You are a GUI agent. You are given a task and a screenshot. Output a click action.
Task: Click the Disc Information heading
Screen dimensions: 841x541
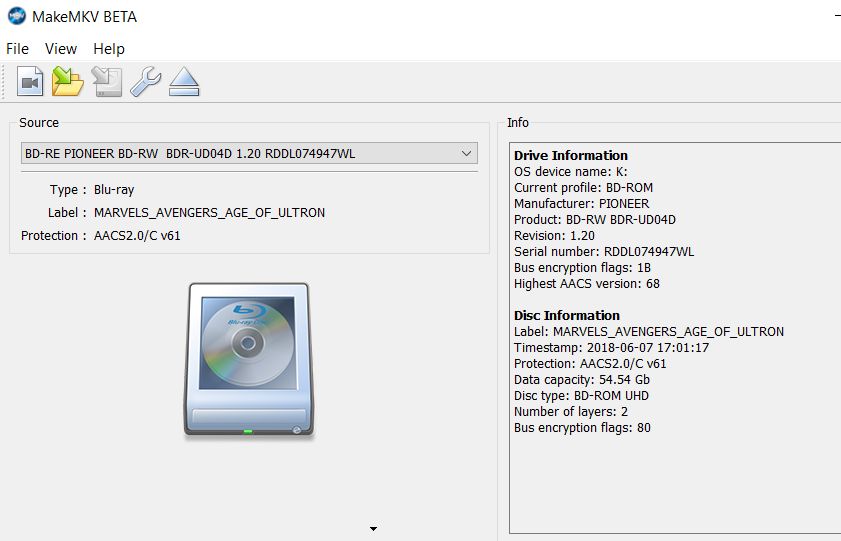coord(566,315)
